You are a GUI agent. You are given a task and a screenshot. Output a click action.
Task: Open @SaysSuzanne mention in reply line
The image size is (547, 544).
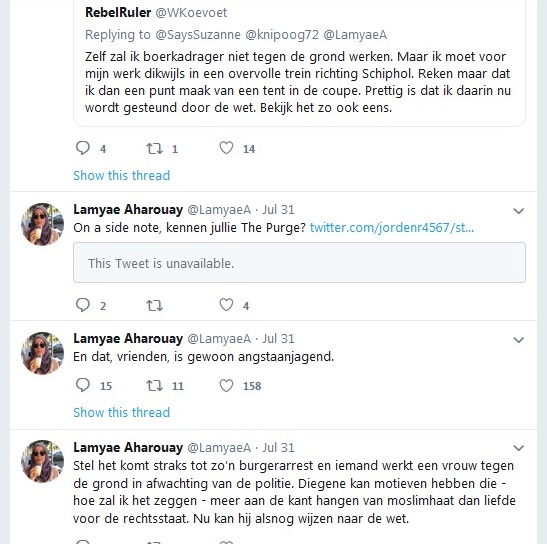198,35
